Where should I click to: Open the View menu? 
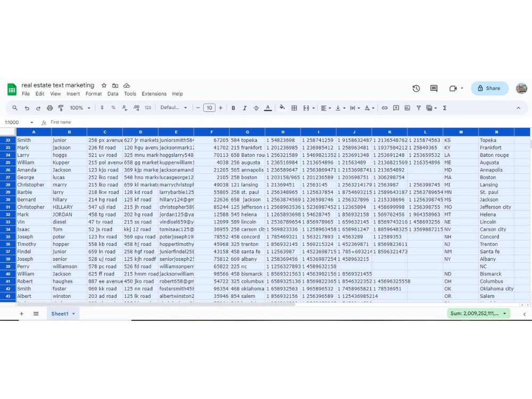coord(55,94)
